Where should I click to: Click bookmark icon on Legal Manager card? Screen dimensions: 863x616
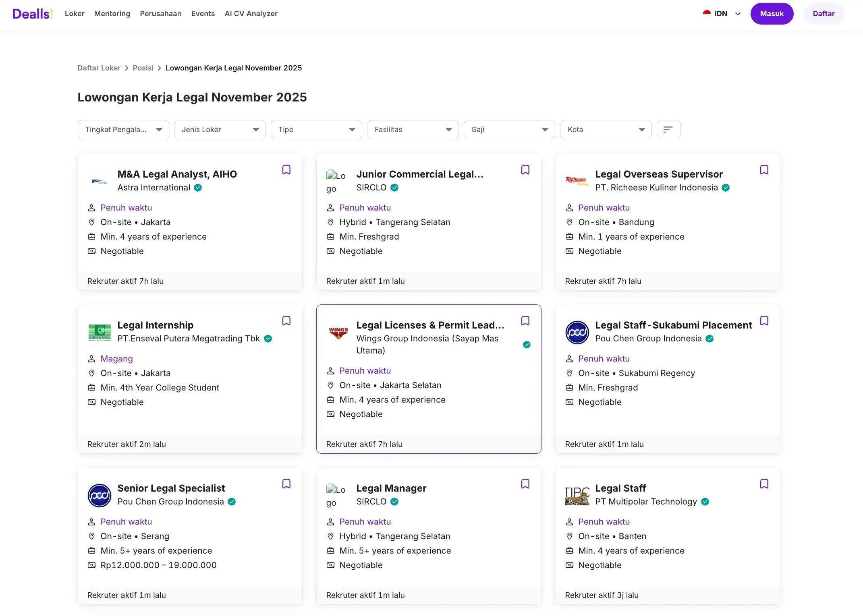coord(525,484)
